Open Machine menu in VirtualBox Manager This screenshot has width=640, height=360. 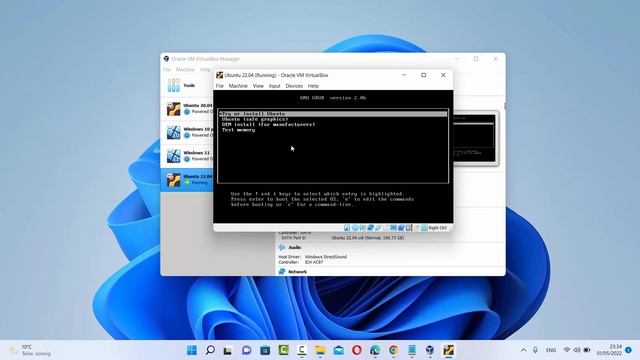(185, 70)
